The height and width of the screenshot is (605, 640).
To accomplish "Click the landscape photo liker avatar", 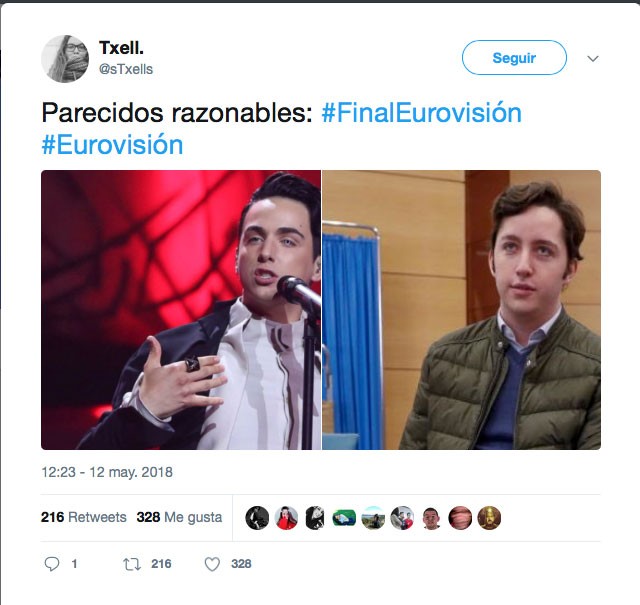I will coord(373,518).
